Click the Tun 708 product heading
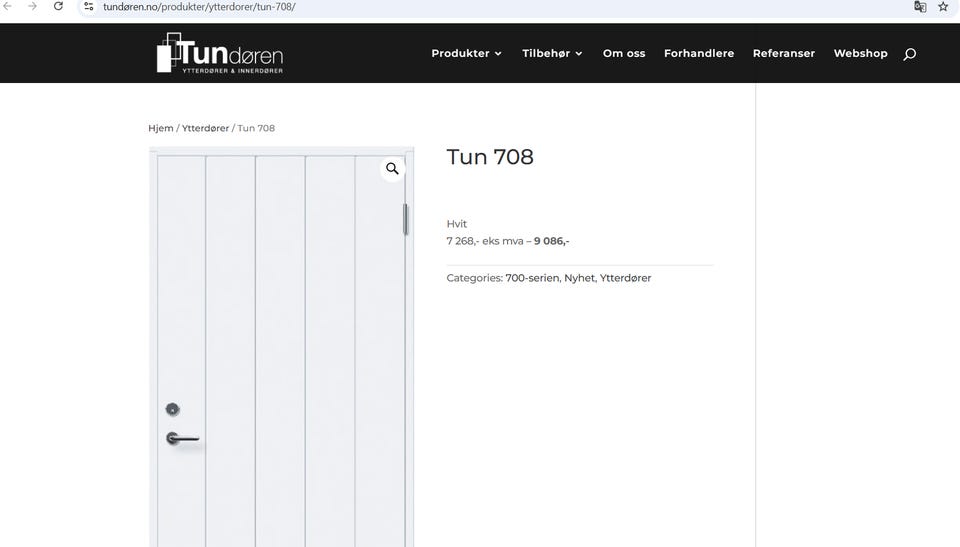960x547 pixels. 490,157
